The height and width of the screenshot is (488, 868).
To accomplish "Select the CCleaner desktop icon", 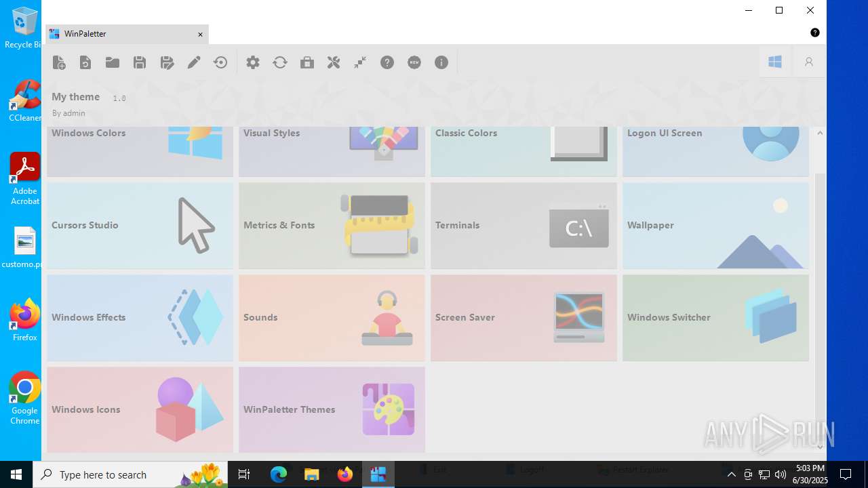I will (x=25, y=100).
